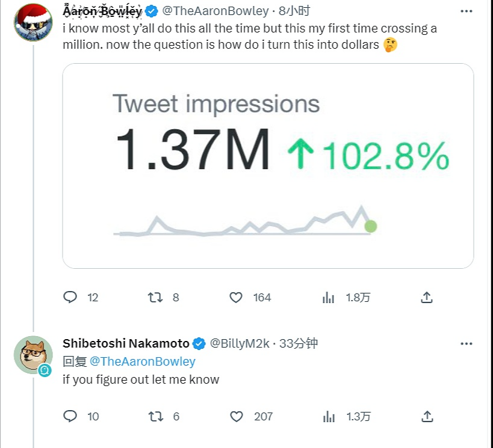Click the Shibetoshi Nakamoto display name
Viewport: 493px width, 448px height.
pyautogui.click(x=125, y=343)
